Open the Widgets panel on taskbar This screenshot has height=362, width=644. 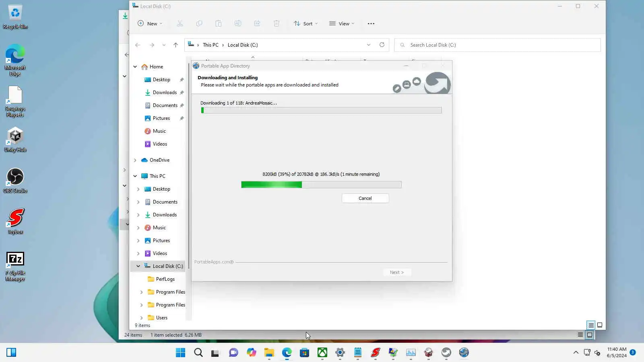click(x=11, y=353)
